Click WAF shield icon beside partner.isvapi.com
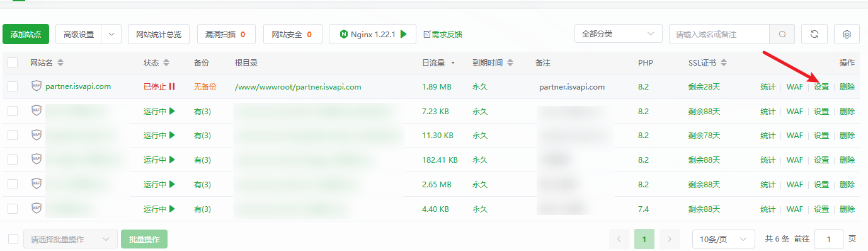 (x=37, y=86)
